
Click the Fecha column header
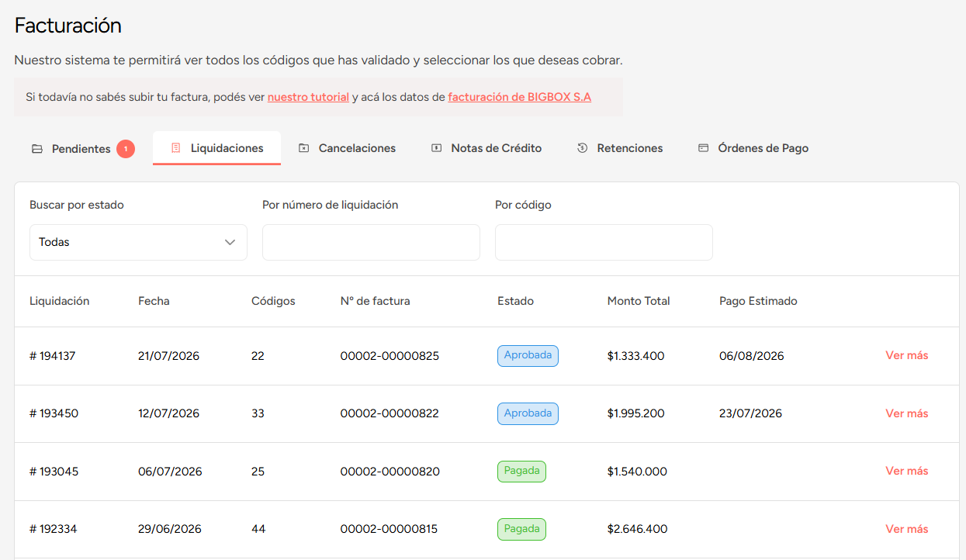[154, 301]
